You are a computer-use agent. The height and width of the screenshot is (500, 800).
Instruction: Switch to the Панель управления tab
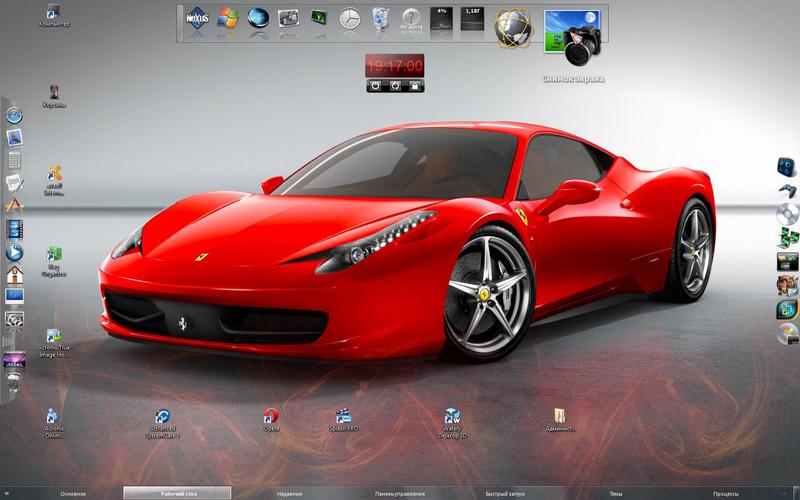399,493
